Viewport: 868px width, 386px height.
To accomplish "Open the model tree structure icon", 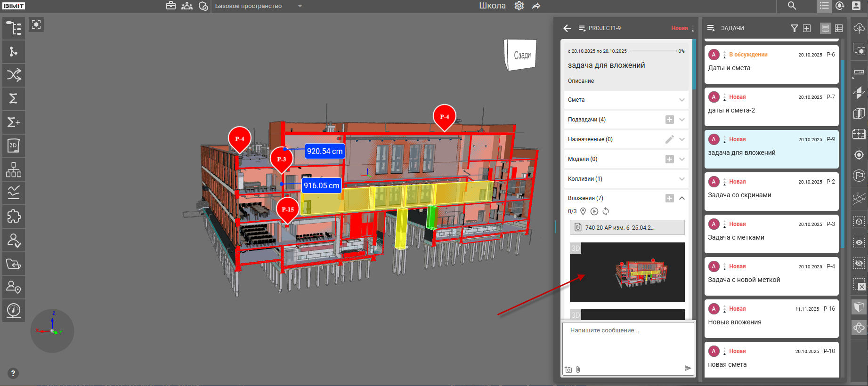I will pyautogui.click(x=14, y=28).
